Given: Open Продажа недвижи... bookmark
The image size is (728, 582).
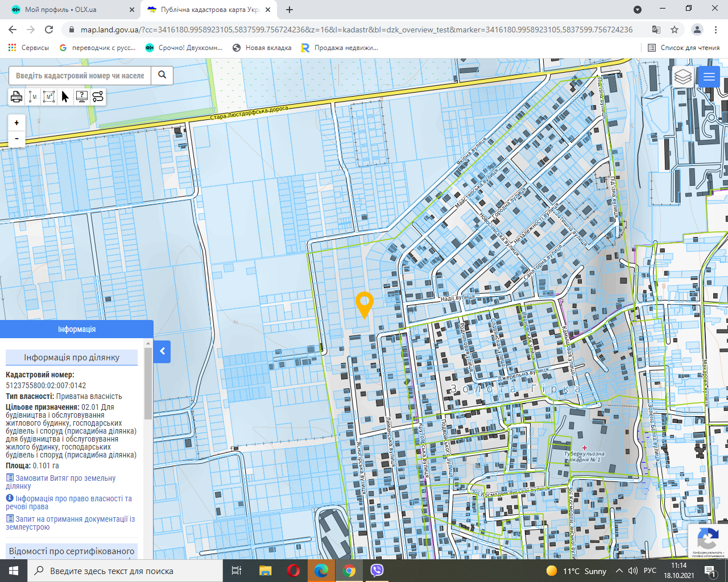Looking at the screenshot, I should 340,48.
